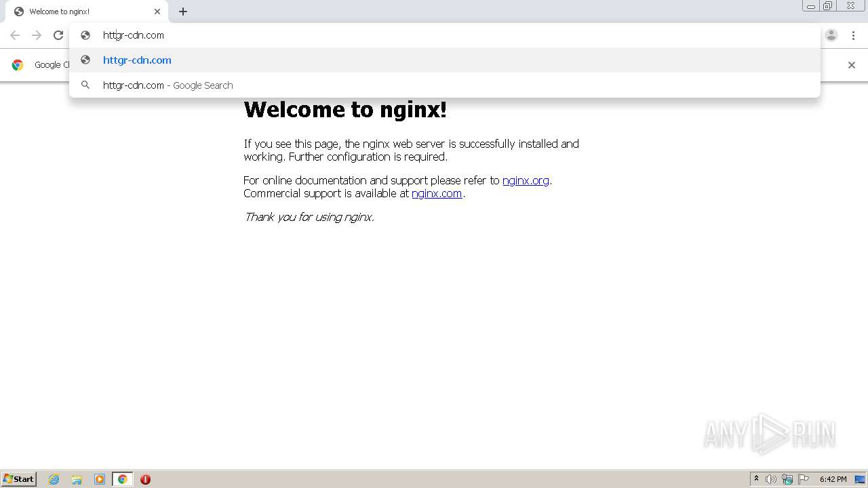
Task: Reload the current page
Action: tap(58, 35)
